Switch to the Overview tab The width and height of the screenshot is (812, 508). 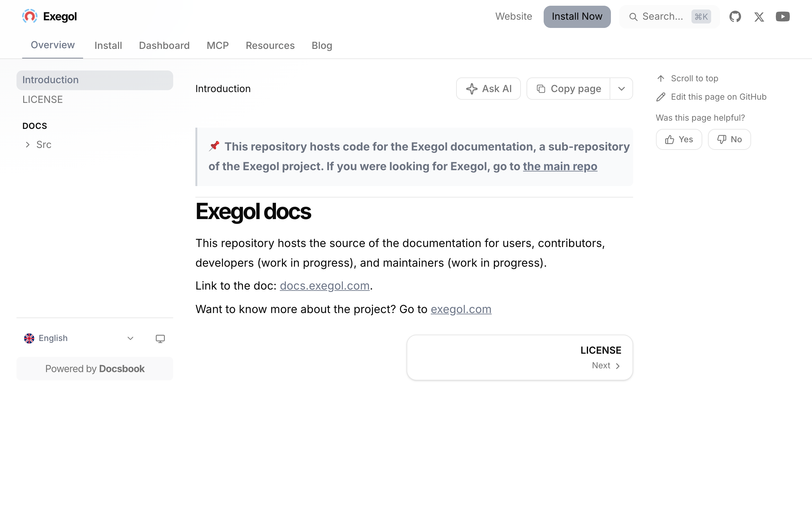pyautogui.click(x=53, y=45)
